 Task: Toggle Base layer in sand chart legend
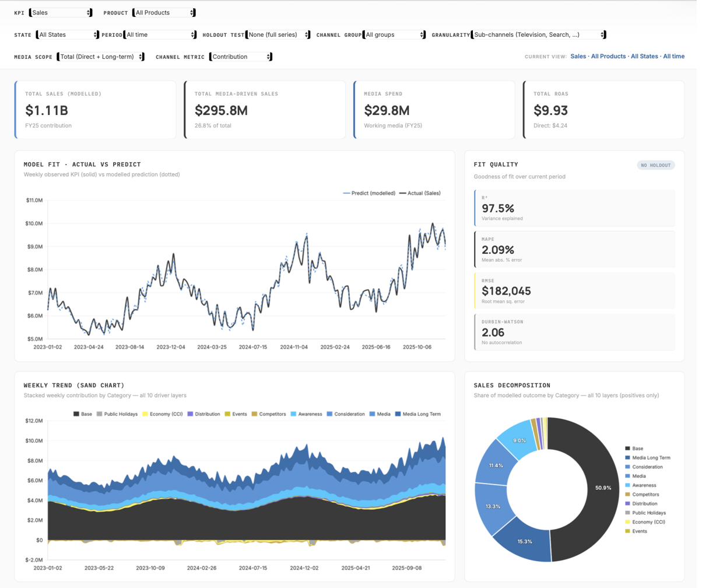[83, 414]
